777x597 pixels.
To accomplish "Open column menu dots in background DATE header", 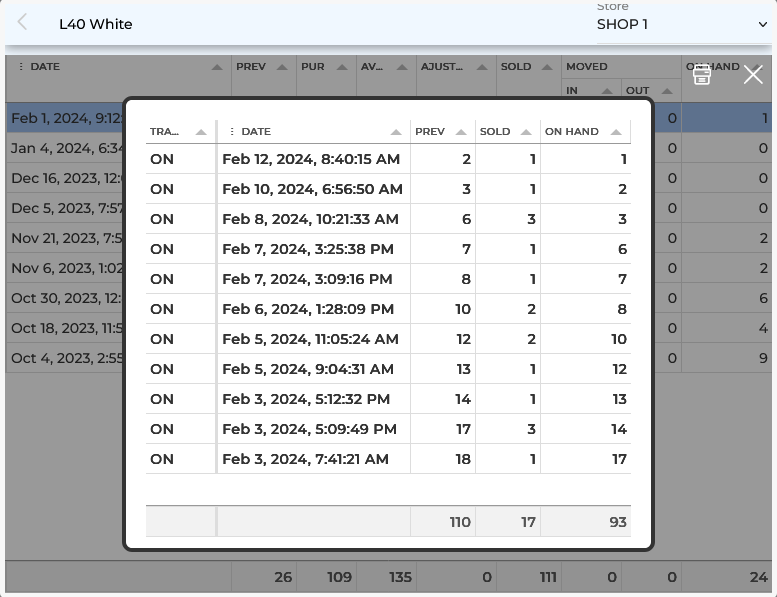I will click(x=21, y=67).
